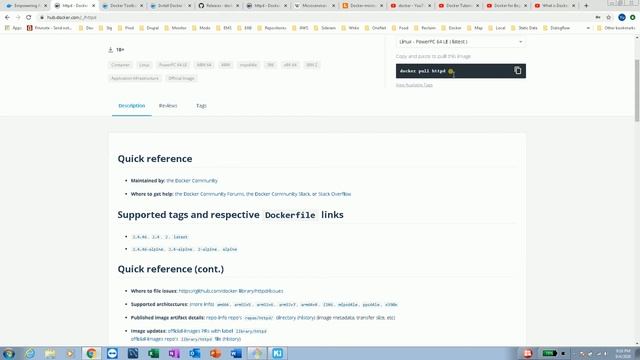The image size is (640, 360).
Task: Open the Repositories bookmarks folder
Action: [x=272, y=28]
